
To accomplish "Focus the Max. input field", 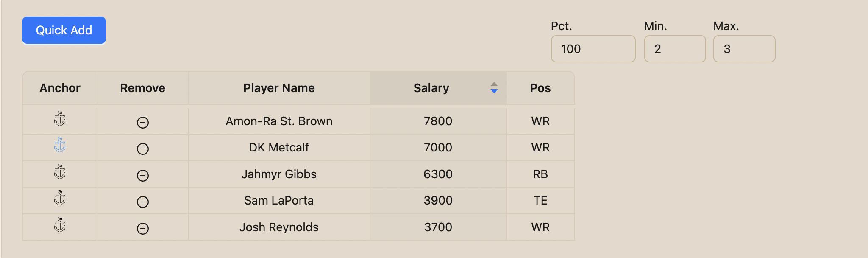I will point(744,49).
